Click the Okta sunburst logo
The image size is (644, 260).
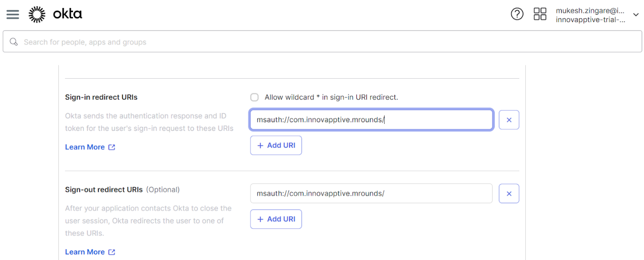pos(37,14)
